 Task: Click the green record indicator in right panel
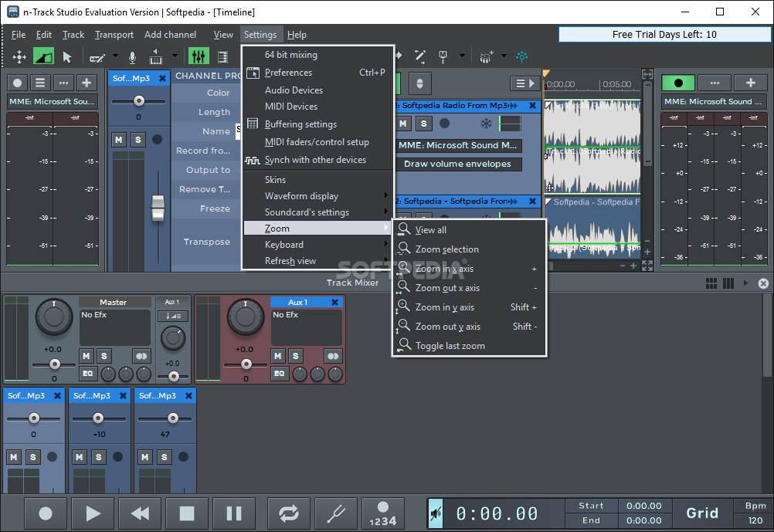tap(678, 83)
